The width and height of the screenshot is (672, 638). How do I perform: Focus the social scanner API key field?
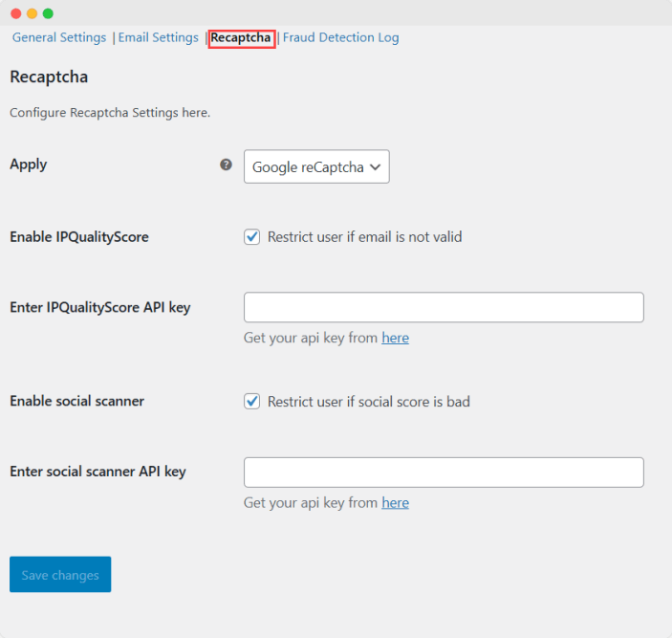coord(444,473)
